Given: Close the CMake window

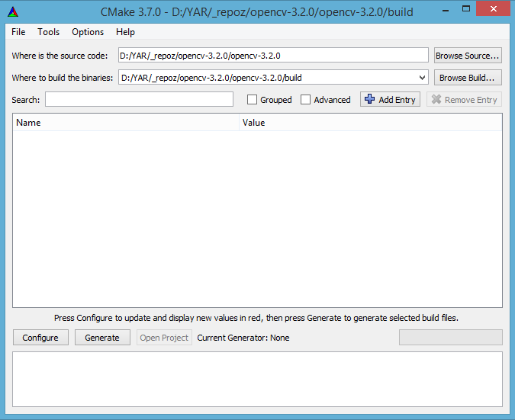Looking at the screenshot, I should tap(494, 8).
